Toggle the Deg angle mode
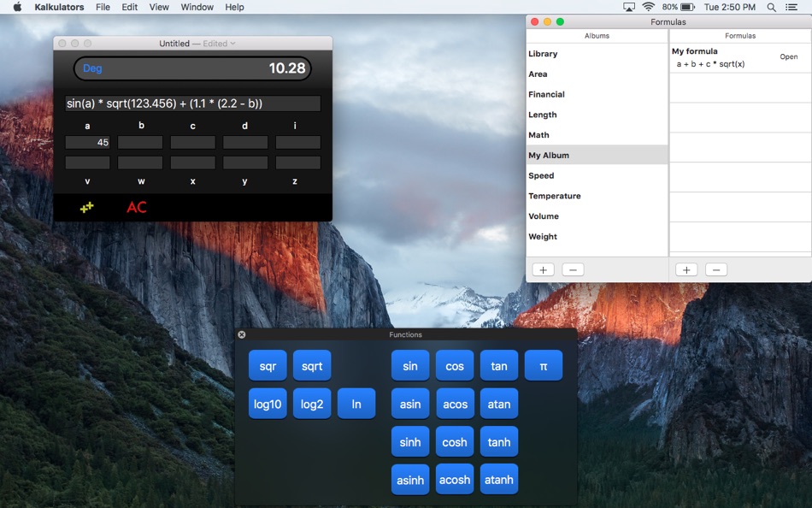This screenshot has height=508, width=812. click(x=92, y=68)
